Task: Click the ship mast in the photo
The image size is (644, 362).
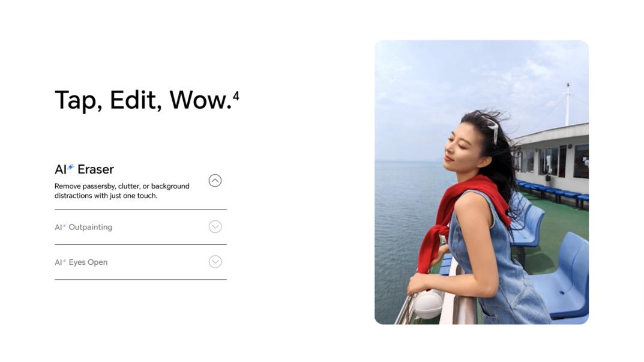Action: [x=568, y=103]
